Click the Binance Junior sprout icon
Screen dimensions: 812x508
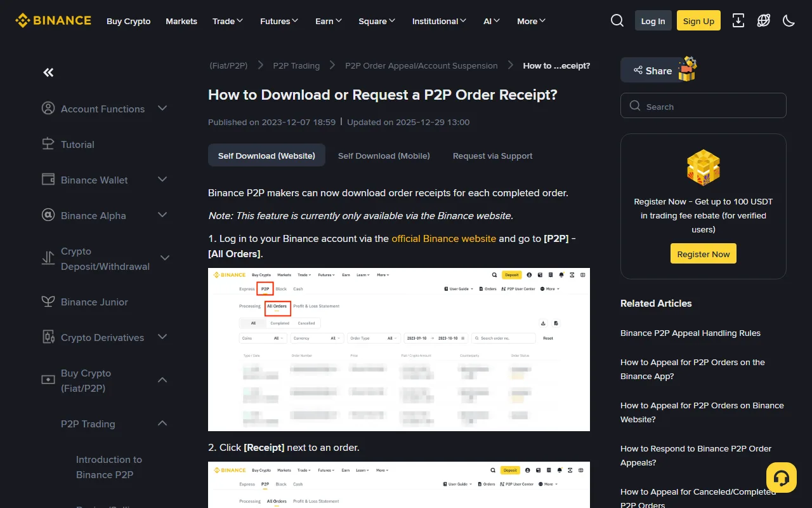pos(48,302)
